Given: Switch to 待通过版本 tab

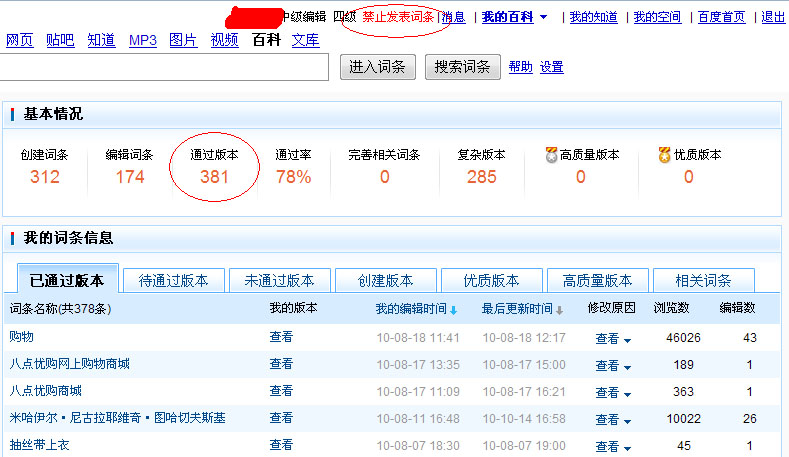Looking at the screenshot, I should pyautogui.click(x=173, y=281).
